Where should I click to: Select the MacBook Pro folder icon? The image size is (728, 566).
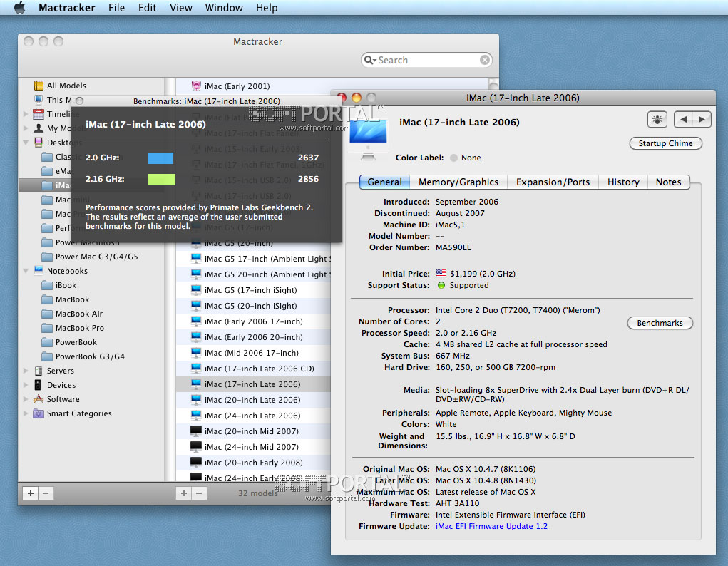click(x=47, y=328)
